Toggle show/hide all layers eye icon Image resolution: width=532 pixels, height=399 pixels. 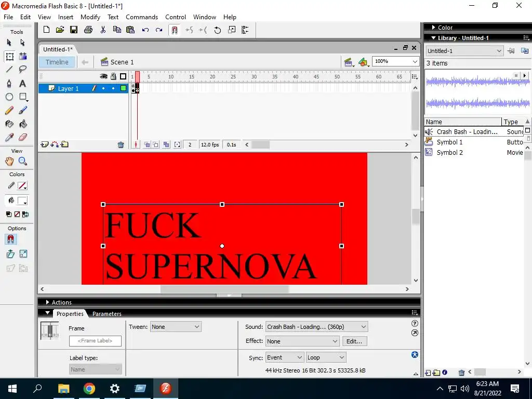pos(103,76)
